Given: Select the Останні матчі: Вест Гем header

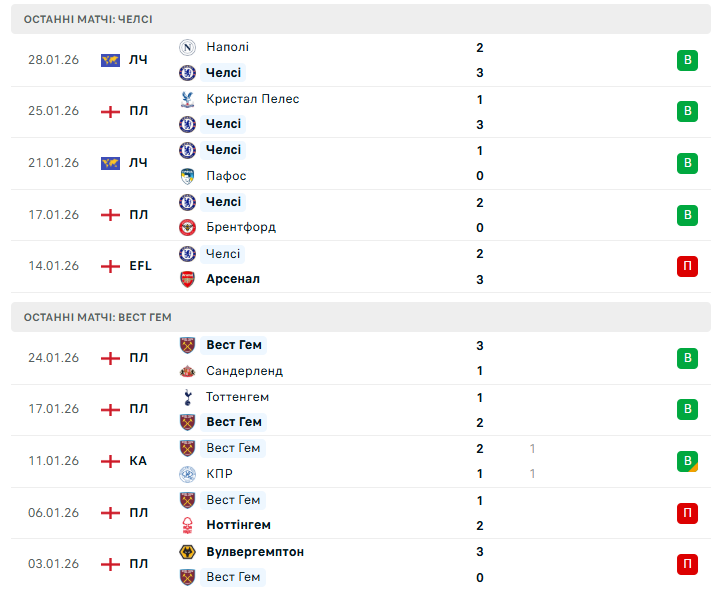Looking at the screenshot, I should click(x=98, y=317).
